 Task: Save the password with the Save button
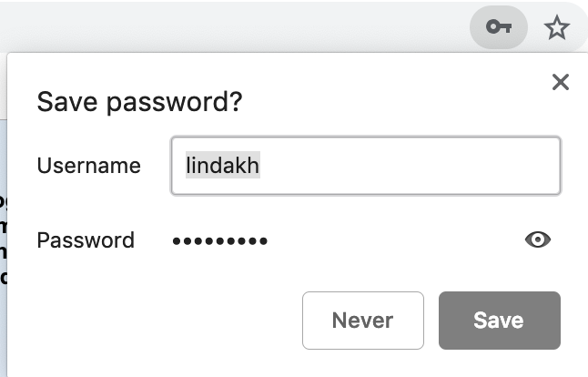pyautogui.click(x=499, y=320)
